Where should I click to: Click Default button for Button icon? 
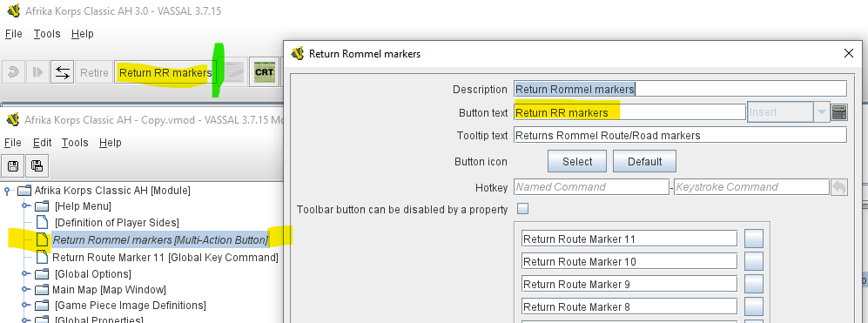(644, 162)
